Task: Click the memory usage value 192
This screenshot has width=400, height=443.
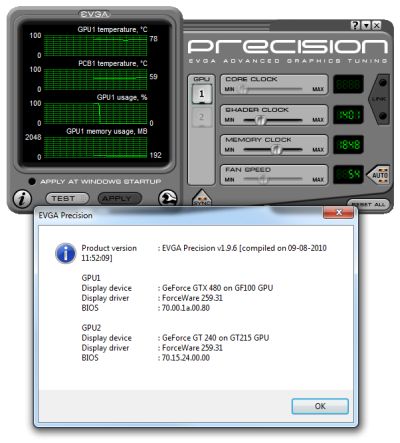Action: pyautogui.click(x=156, y=155)
